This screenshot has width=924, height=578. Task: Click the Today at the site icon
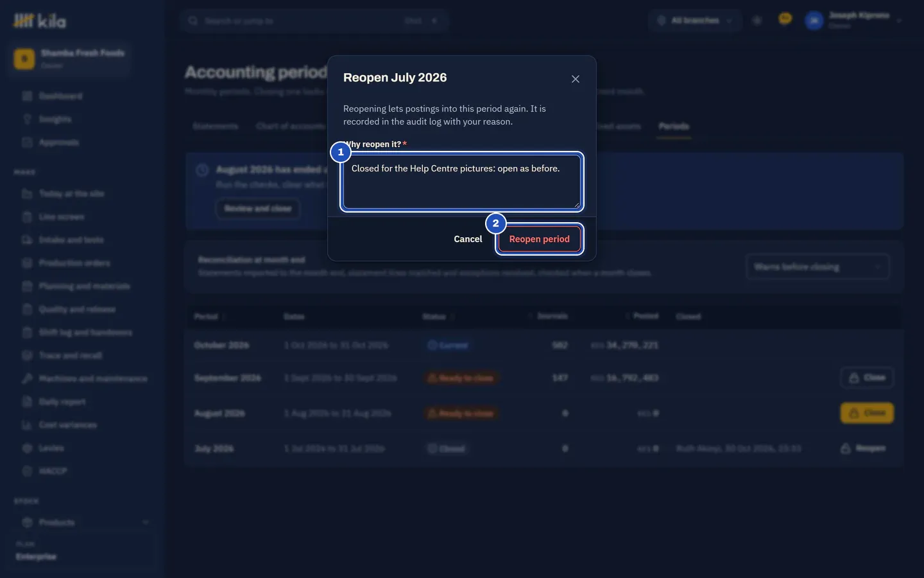click(27, 194)
